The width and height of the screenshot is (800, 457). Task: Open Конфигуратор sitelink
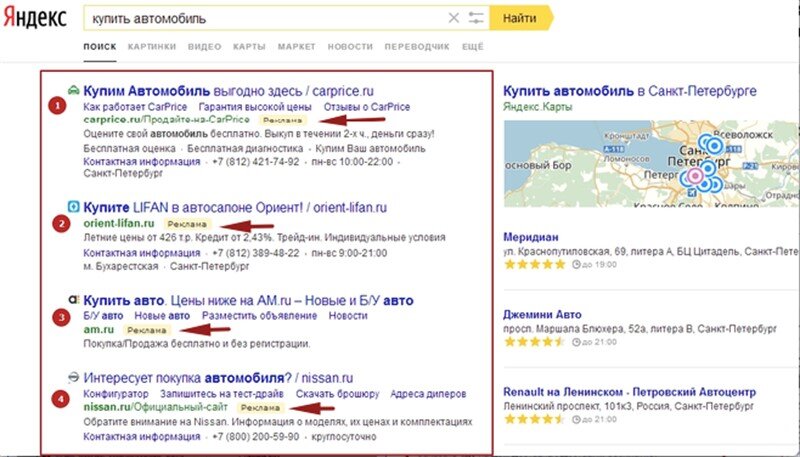[116, 394]
